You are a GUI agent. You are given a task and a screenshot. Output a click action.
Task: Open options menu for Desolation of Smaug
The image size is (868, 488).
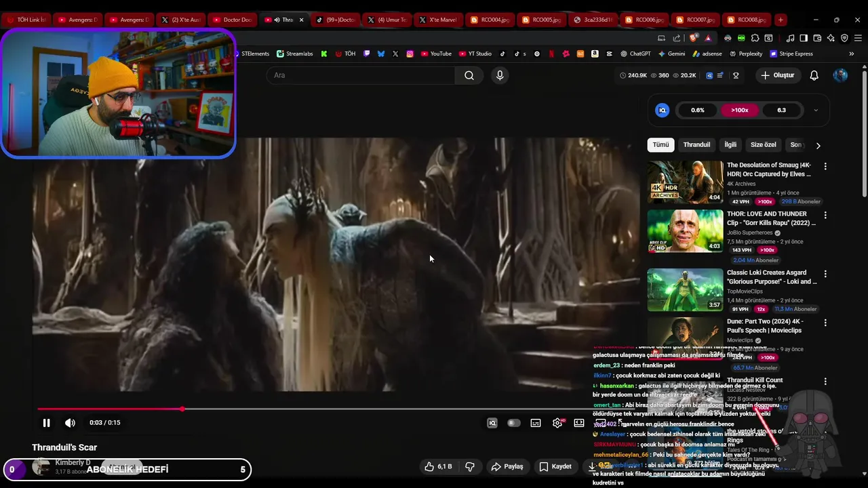pos(825,166)
